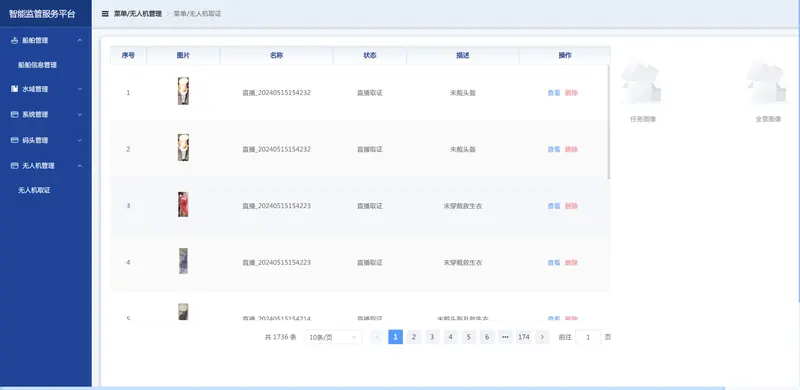
Task: Select 码头管理 in the sidebar
Action: pyautogui.click(x=35, y=140)
